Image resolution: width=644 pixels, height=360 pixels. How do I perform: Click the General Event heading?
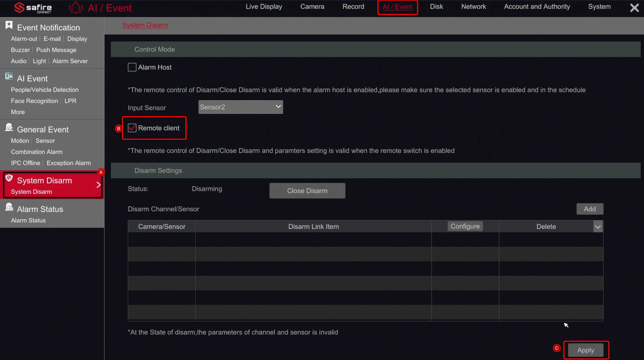coord(43,130)
